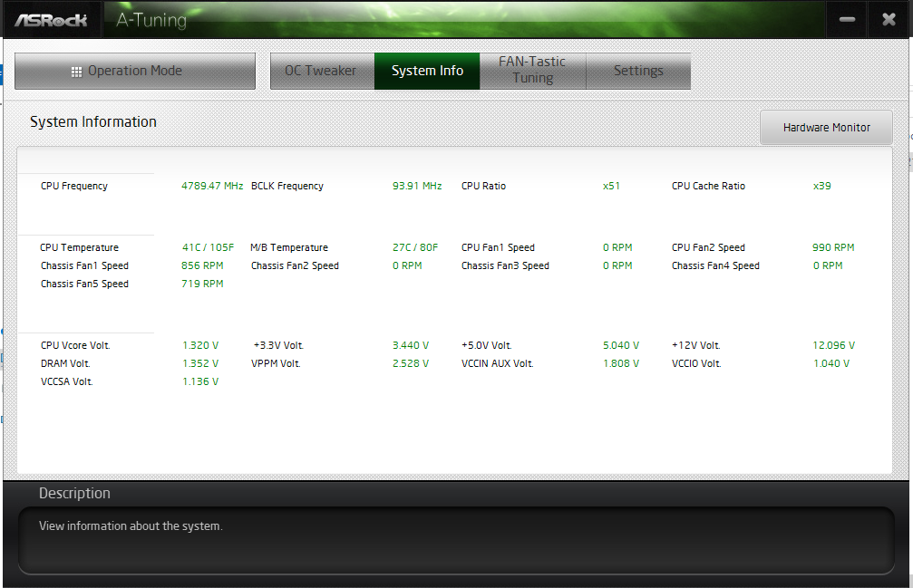Click the 1.808 V value

click(621, 363)
